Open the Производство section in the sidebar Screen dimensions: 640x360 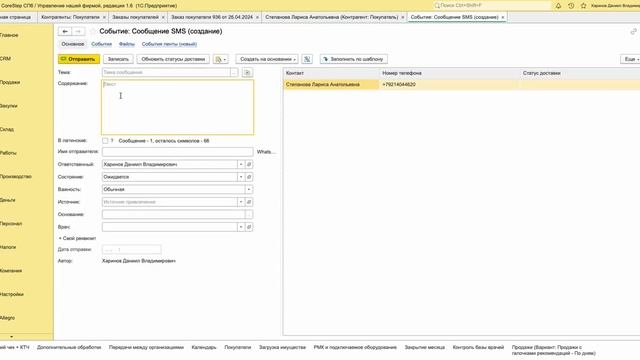pyautogui.click(x=16, y=177)
